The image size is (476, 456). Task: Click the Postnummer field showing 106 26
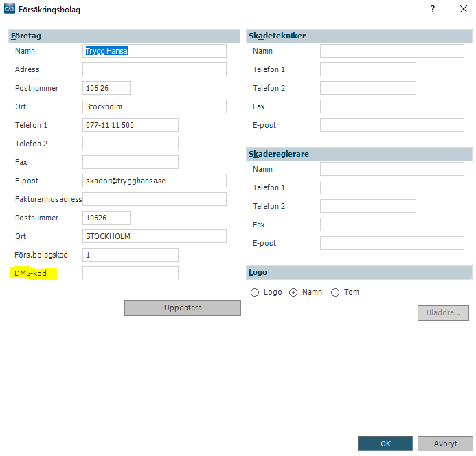tap(106, 88)
